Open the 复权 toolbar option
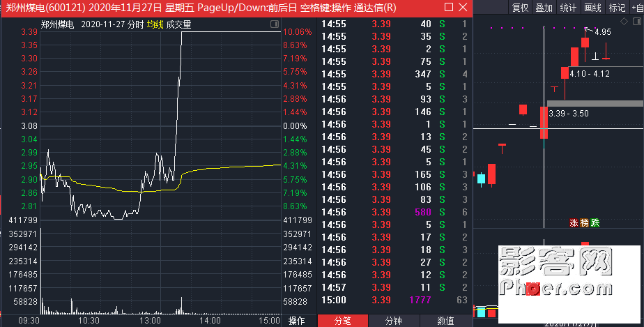 point(520,8)
